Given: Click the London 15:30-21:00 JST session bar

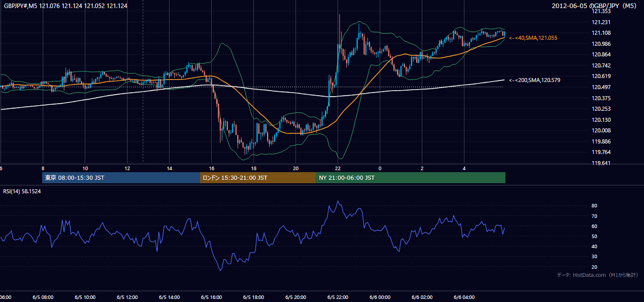Looking at the screenshot, I should pyautogui.click(x=258, y=178).
